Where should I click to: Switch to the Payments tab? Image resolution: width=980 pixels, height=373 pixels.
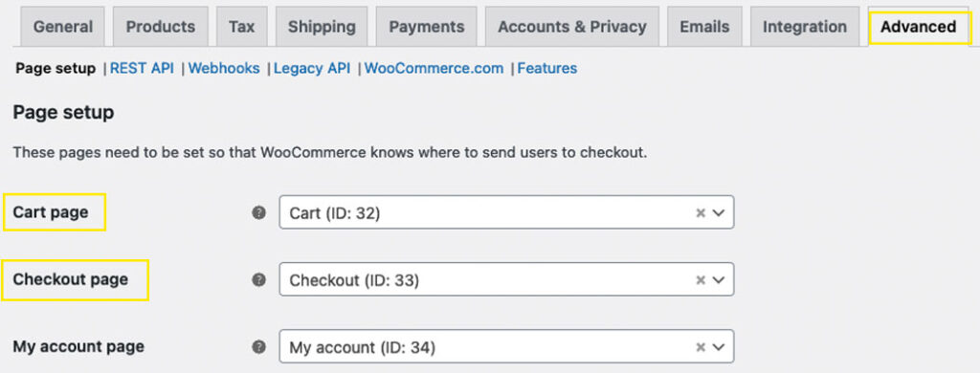coord(426,27)
